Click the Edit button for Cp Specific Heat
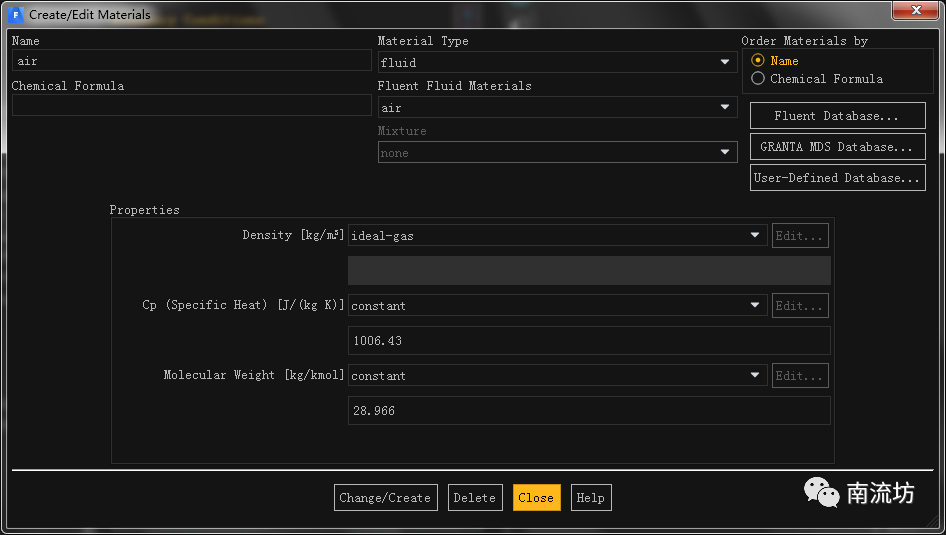This screenshot has width=946, height=535. [800, 306]
